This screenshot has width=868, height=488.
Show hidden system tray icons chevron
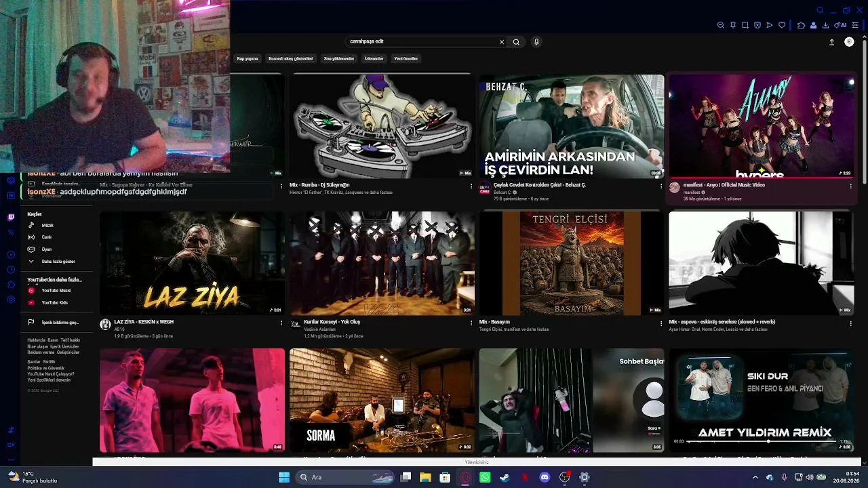(755, 477)
